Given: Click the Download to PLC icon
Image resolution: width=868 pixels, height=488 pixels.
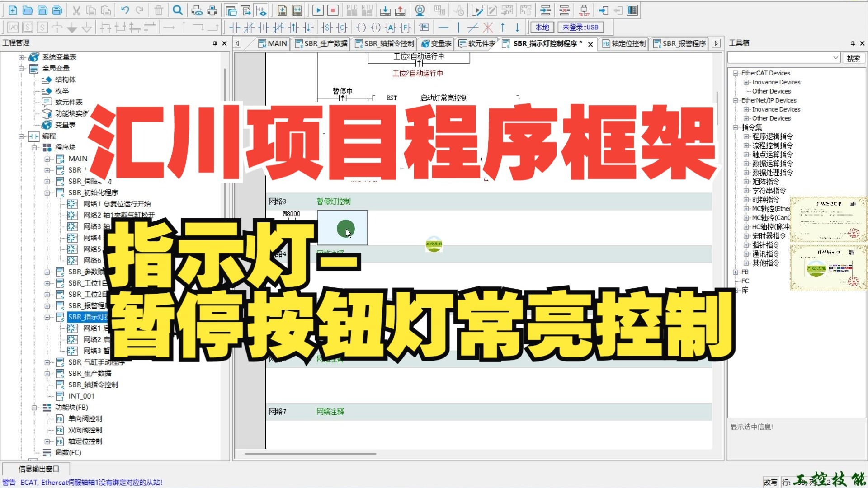Looking at the screenshot, I should (385, 10).
